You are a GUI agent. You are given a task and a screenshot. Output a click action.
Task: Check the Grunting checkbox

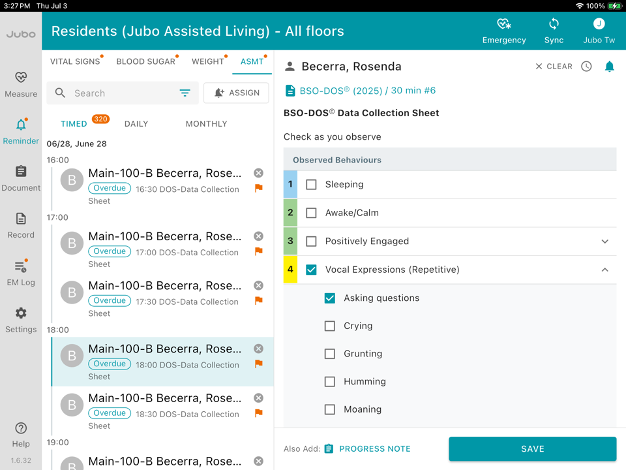click(x=330, y=354)
